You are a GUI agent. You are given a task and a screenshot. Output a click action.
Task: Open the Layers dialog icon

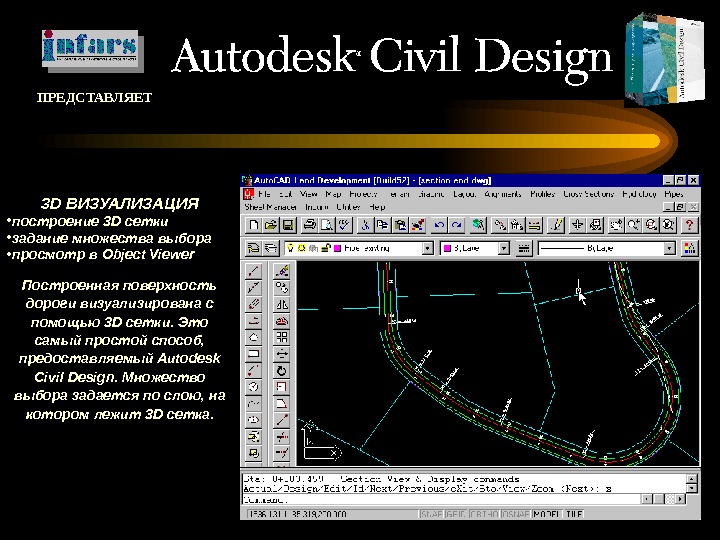[x=271, y=248]
